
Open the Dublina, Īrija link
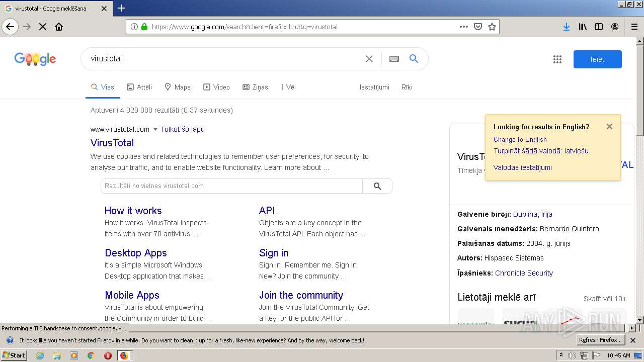click(532, 214)
